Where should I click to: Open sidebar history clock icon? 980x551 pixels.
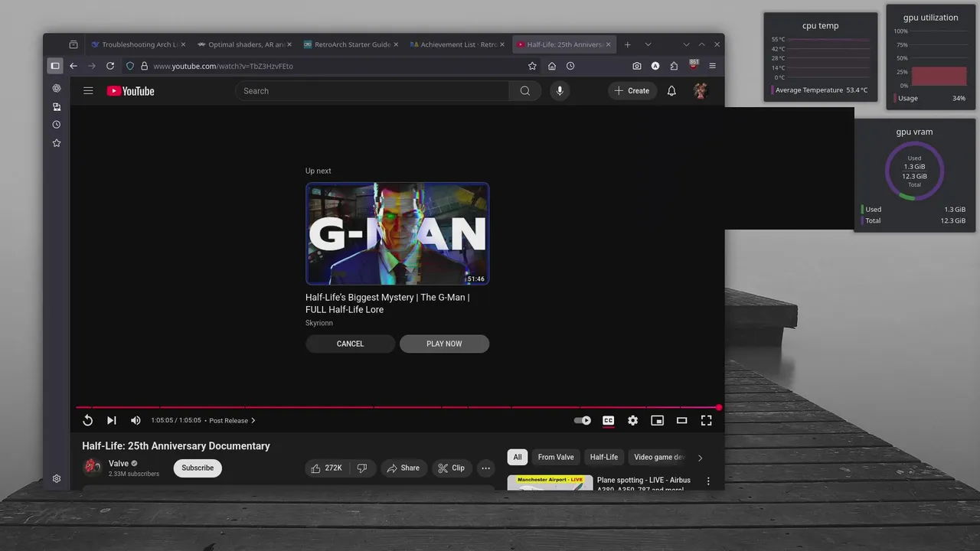[57, 125]
